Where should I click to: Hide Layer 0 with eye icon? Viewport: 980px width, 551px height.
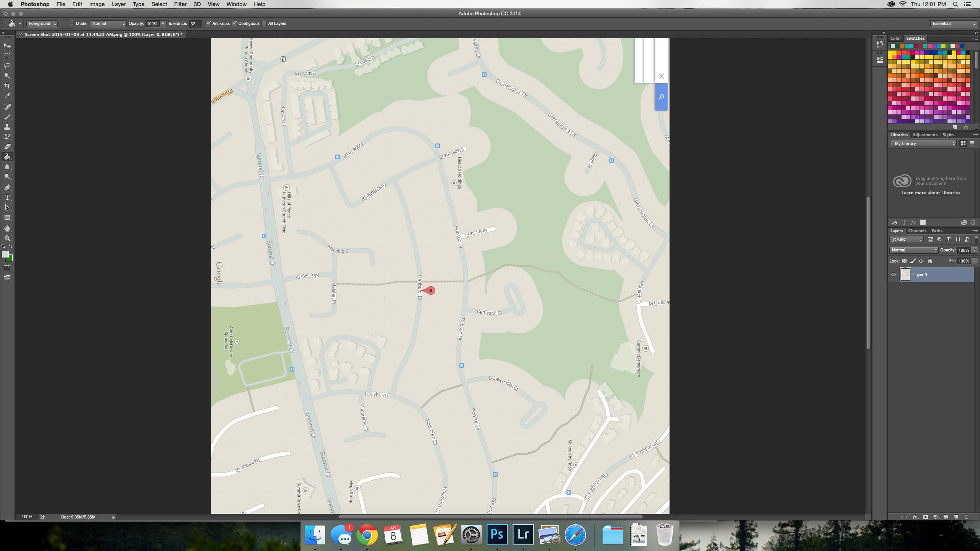click(x=893, y=275)
